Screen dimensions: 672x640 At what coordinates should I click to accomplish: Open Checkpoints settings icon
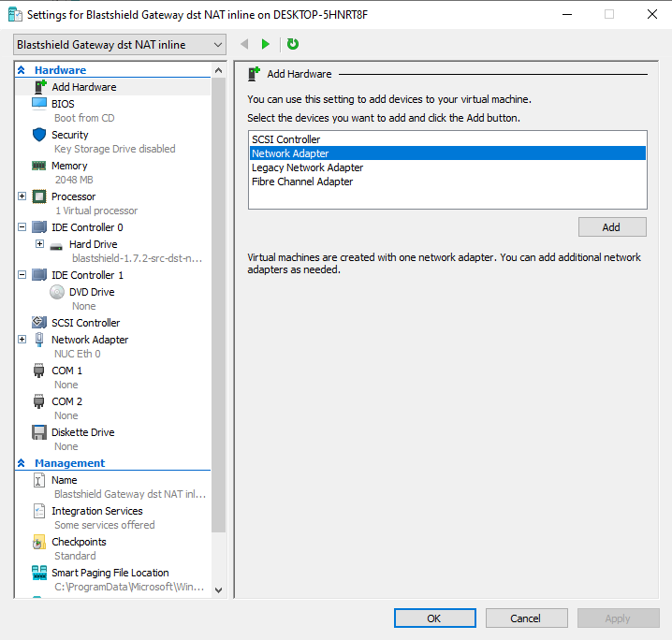pyautogui.click(x=39, y=542)
